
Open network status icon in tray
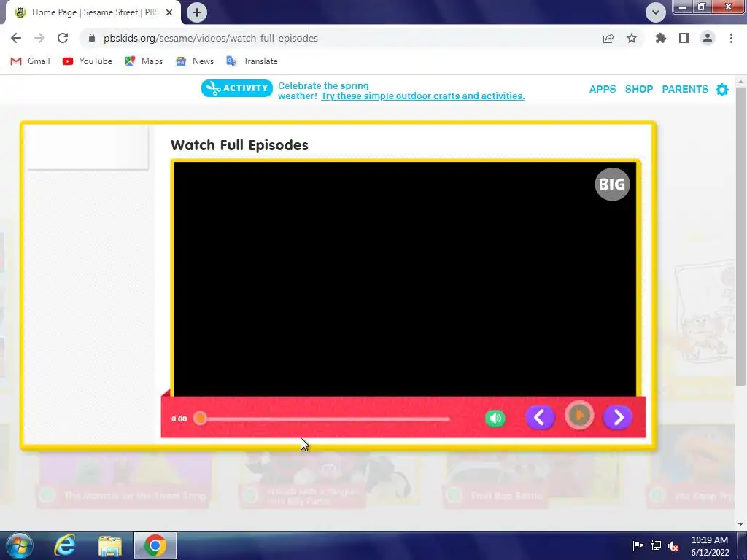656,545
